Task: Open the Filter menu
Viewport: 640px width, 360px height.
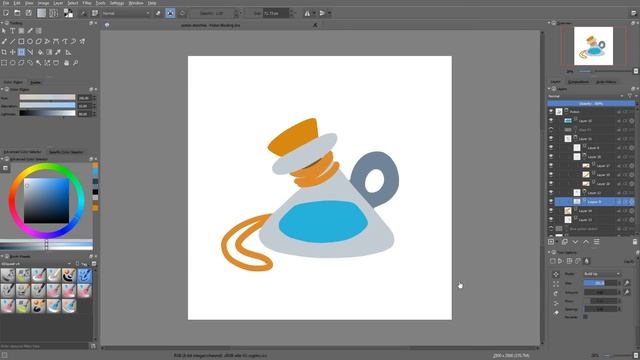Action: coord(87,3)
